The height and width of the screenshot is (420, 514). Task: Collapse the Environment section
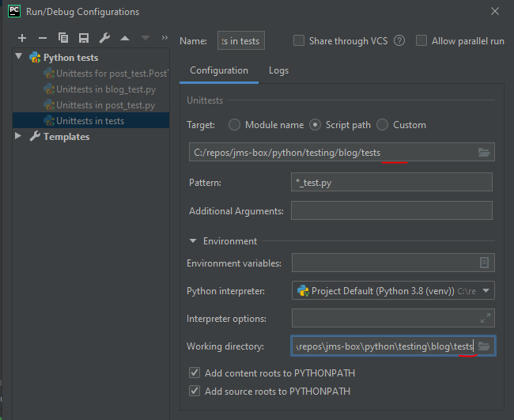click(193, 241)
